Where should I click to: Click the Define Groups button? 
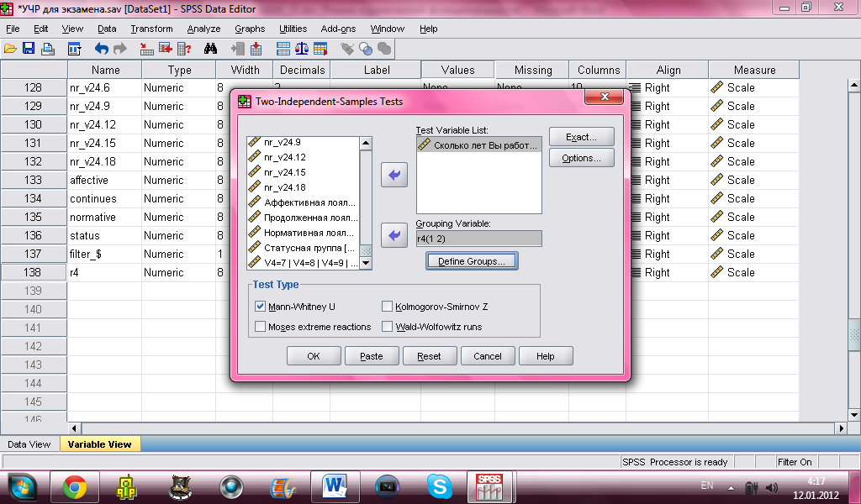(472, 261)
